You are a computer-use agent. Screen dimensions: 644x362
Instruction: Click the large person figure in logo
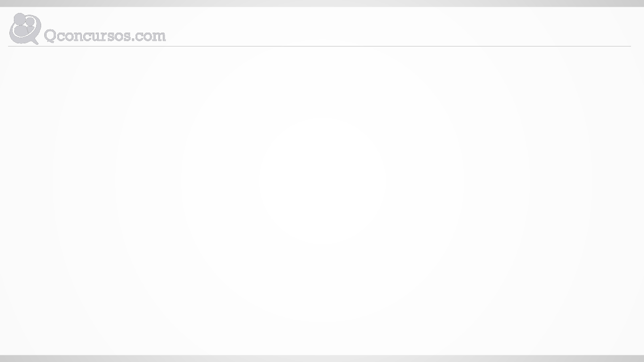tap(21, 25)
